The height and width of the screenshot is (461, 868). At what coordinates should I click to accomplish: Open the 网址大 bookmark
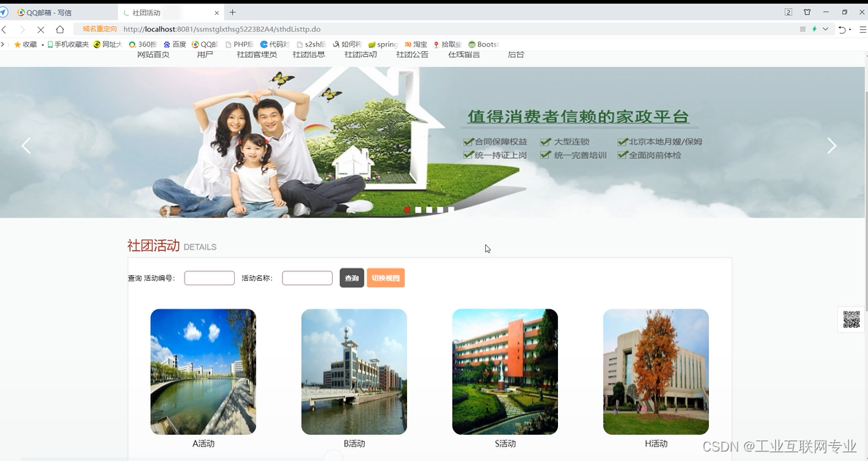(107, 44)
